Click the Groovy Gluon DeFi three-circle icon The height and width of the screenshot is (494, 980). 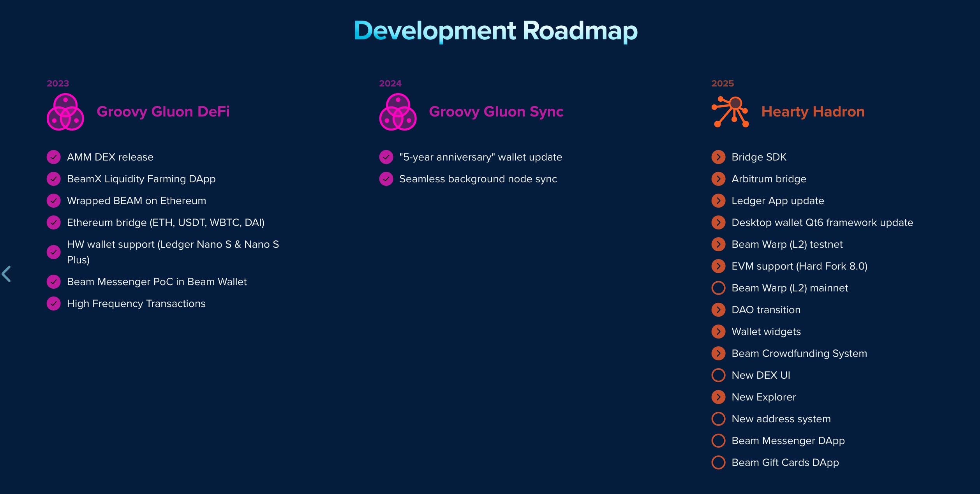pyautogui.click(x=65, y=112)
